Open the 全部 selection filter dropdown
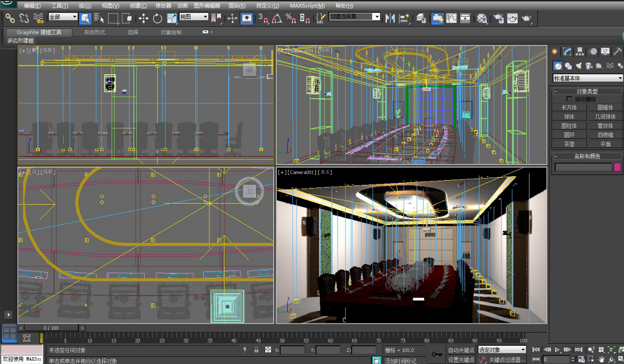This screenshot has width=624, height=364. coord(63,17)
